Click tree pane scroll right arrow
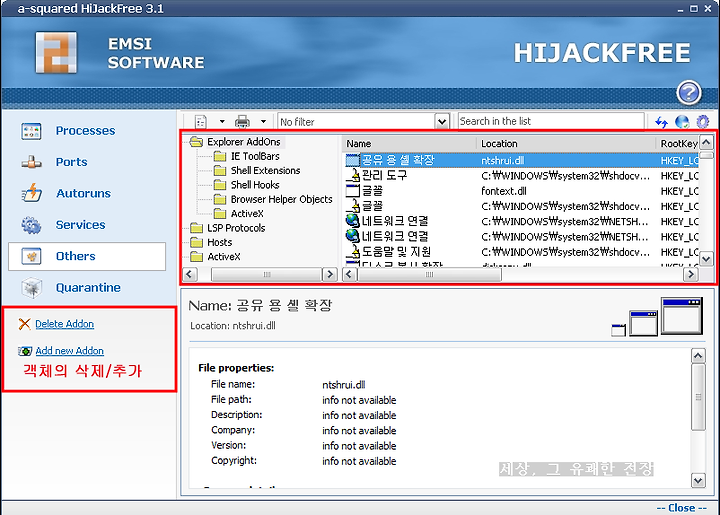720x515 pixels. tap(329, 274)
